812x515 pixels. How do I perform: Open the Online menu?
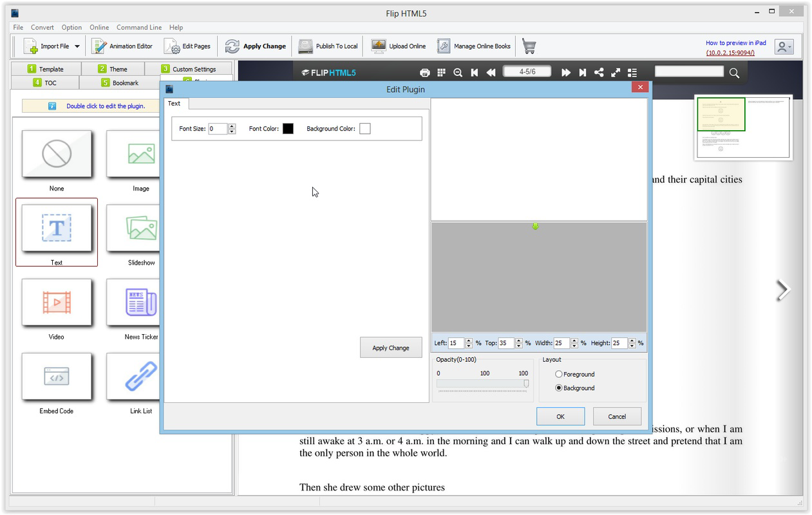pos(99,28)
